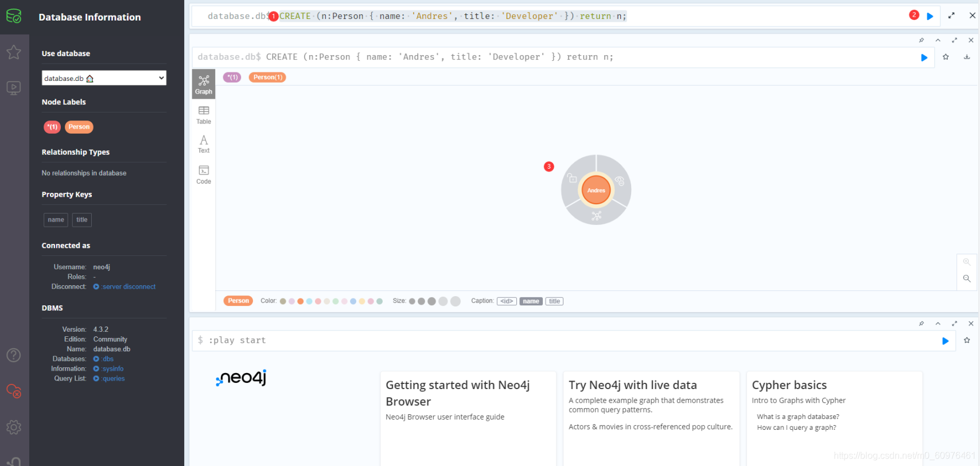Run the query in the main editor
This screenshot has height=466, width=980.
click(x=930, y=16)
